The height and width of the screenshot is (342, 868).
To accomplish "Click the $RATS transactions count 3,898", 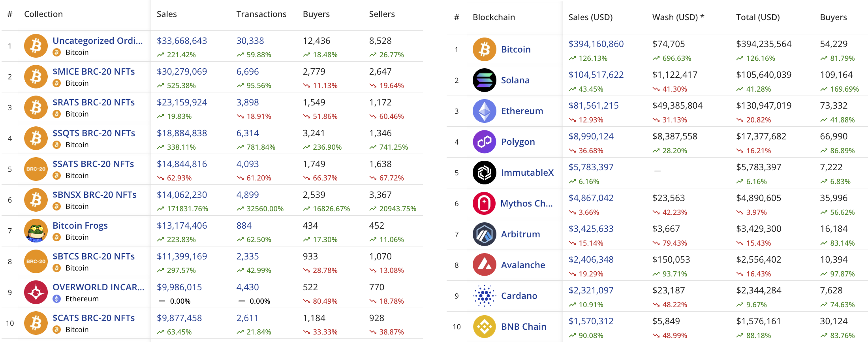I will [248, 102].
